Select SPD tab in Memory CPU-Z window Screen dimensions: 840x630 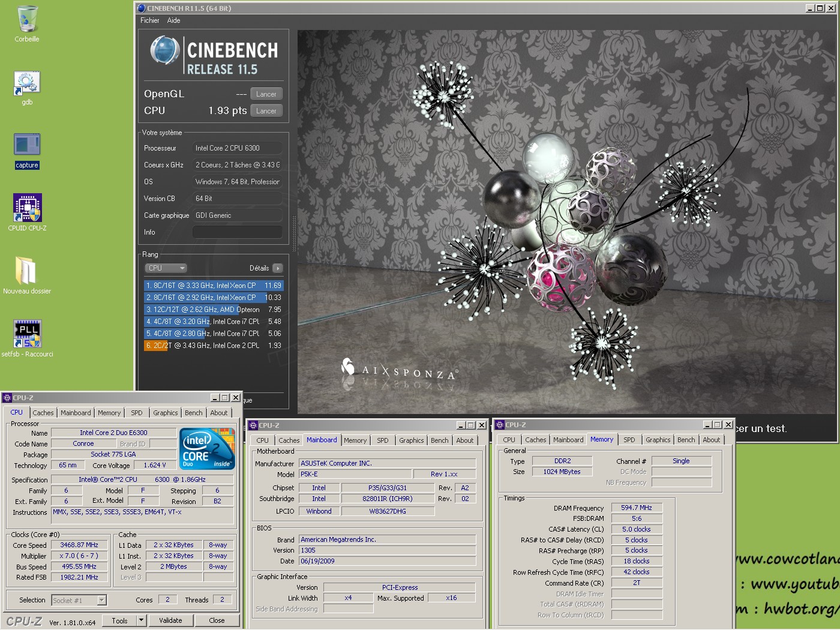[x=629, y=440]
